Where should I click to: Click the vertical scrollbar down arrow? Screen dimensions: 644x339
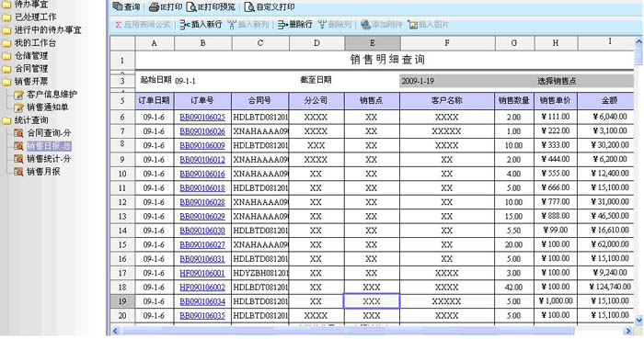[x=638, y=320]
